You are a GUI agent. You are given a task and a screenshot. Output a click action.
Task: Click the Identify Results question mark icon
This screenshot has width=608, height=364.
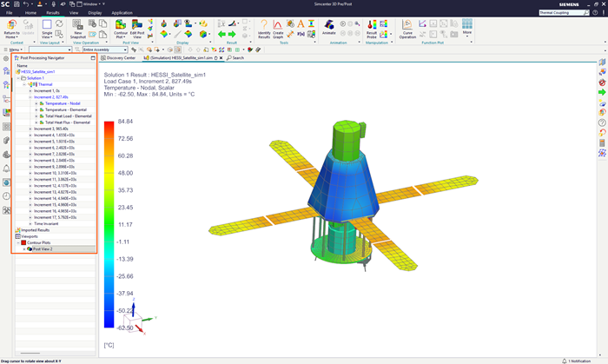click(264, 25)
